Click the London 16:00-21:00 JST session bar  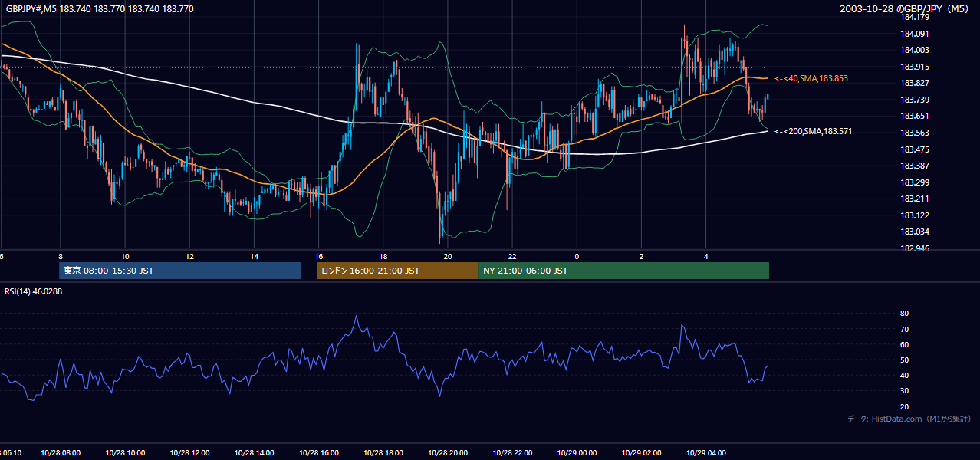coord(398,271)
